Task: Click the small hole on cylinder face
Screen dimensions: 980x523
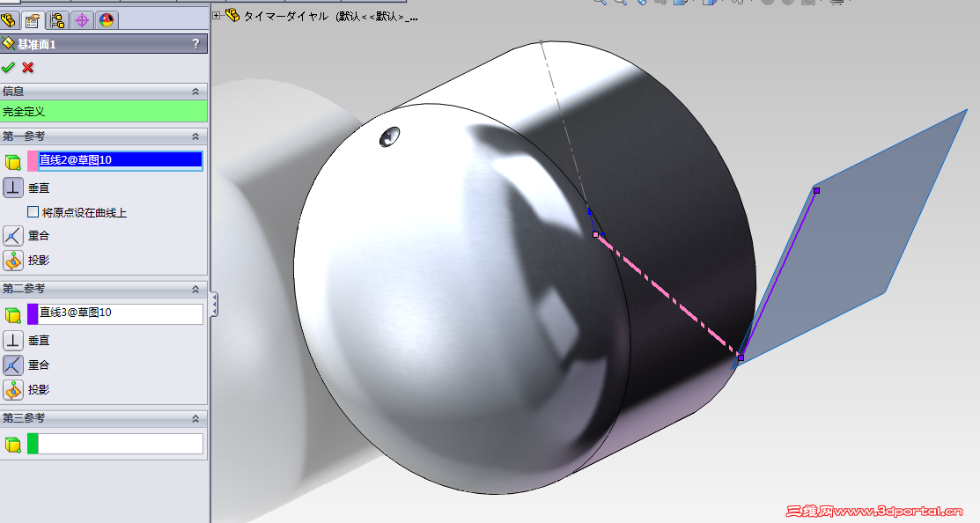Action: click(389, 136)
